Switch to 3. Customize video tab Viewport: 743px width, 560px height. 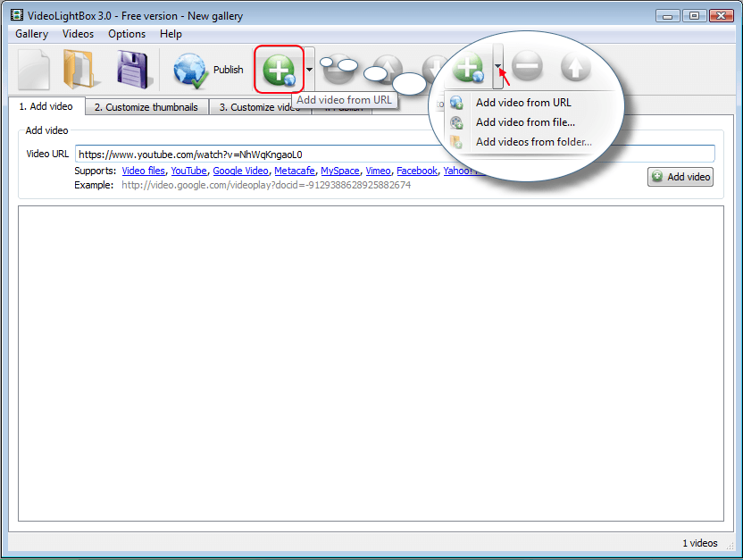tap(259, 107)
